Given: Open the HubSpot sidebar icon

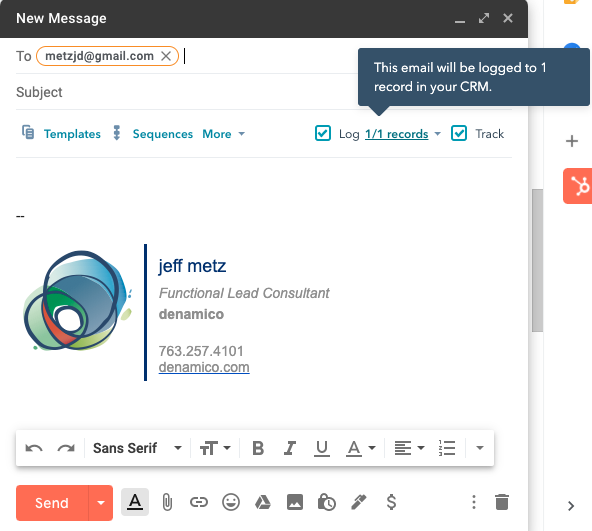Looking at the screenshot, I should [578, 186].
